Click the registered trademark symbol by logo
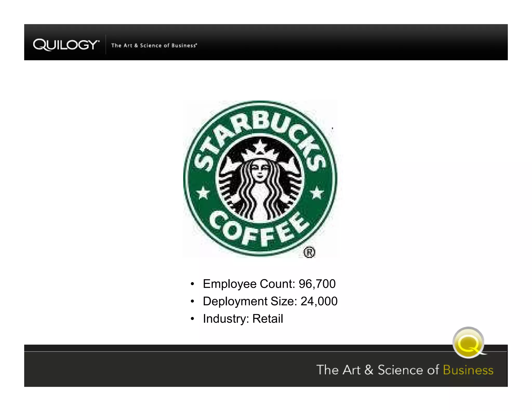Screen dimensions: 532x411 [309, 252]
